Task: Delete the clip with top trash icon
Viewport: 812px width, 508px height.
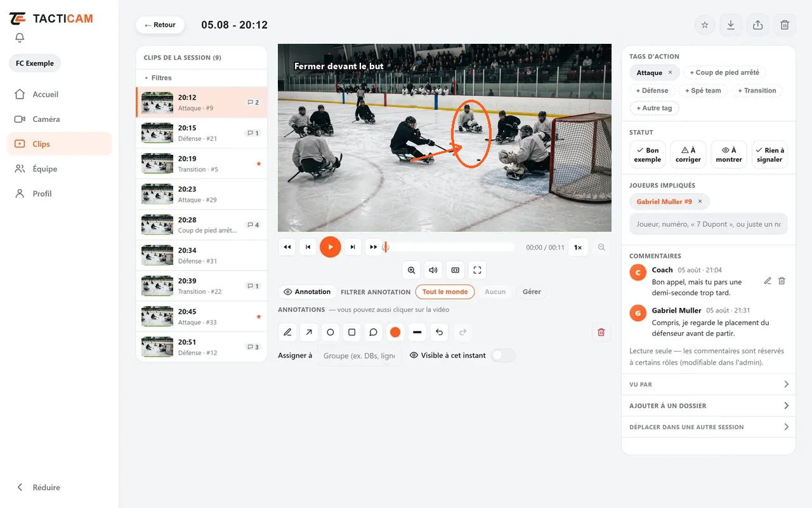Action: [x=785, y=25]
